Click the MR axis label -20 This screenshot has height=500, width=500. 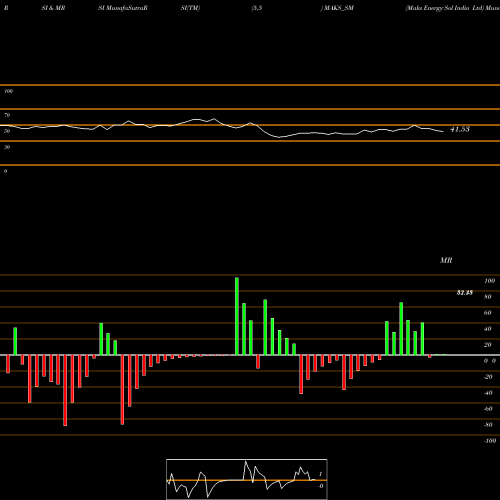488,377
